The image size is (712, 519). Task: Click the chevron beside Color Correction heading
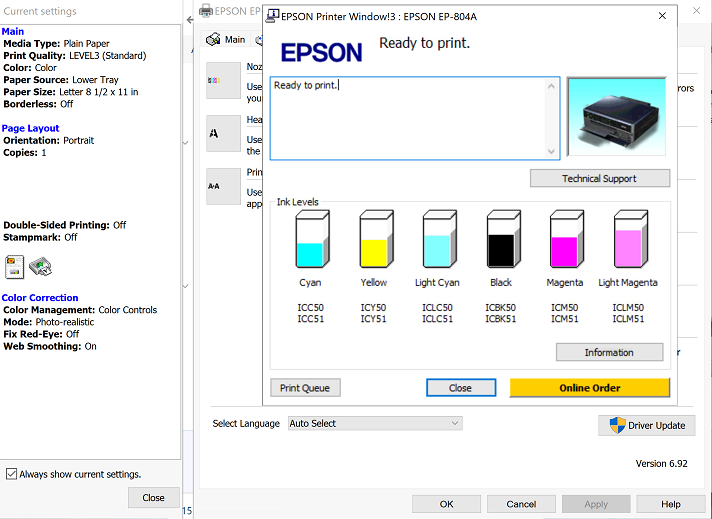click(185, 286)
